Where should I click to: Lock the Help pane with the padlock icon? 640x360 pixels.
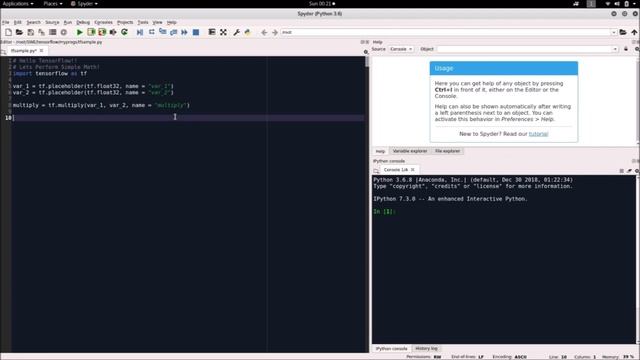pos(626,49)
